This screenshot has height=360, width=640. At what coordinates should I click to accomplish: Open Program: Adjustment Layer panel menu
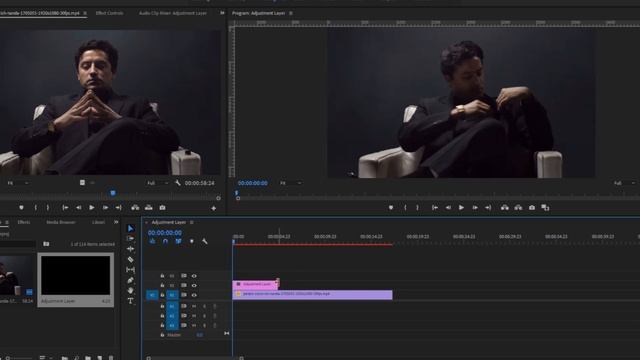pos(291,13)
